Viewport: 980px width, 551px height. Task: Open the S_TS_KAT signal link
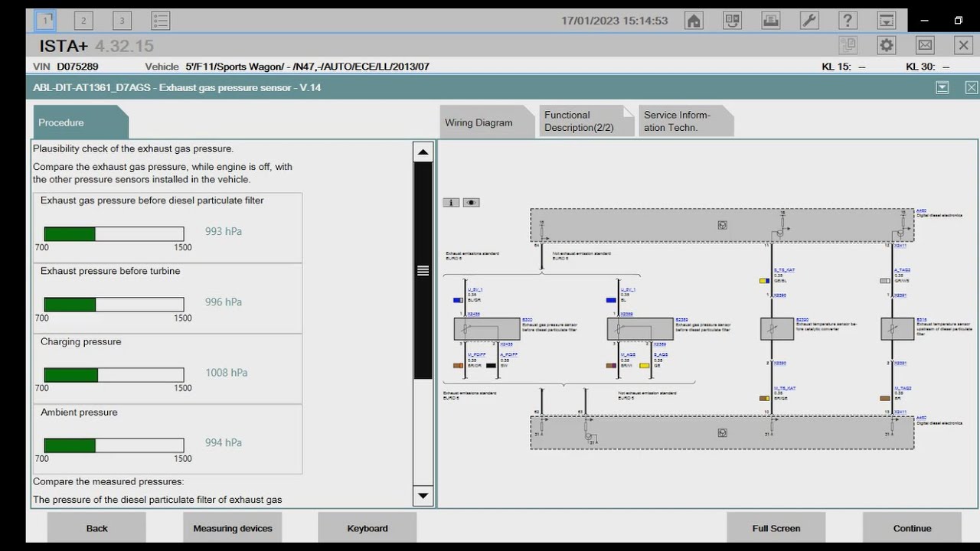click(784, 270)
